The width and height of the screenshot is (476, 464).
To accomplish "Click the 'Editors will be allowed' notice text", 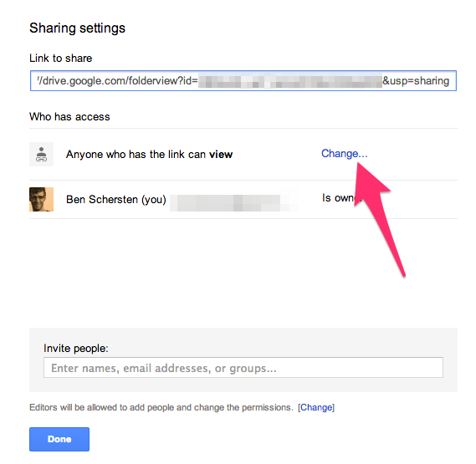I will pyautogui.click(x=161, y=407).
